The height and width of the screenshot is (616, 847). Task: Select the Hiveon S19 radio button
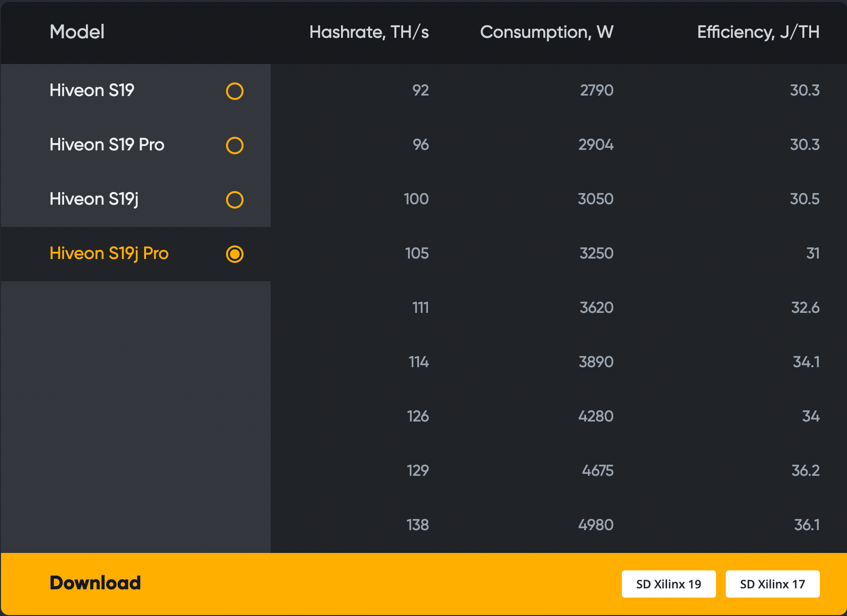click(235, 91)
